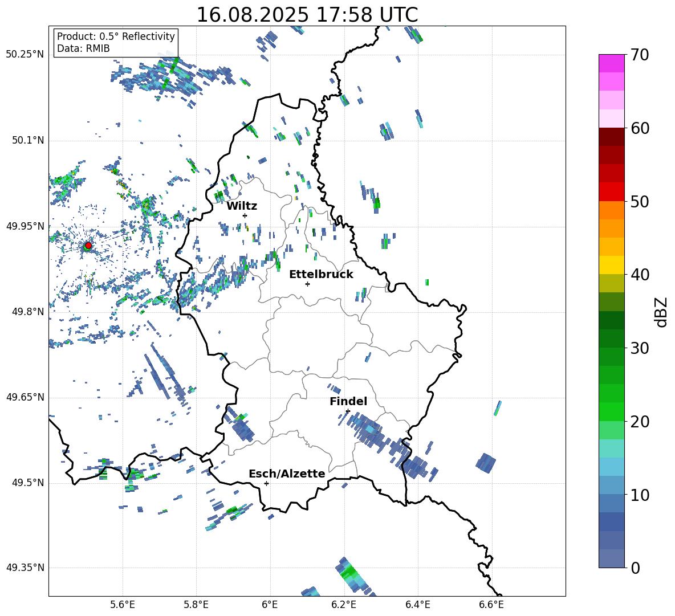
Task: Click the Wiltz station cross marker
Action: pos(245,215)
